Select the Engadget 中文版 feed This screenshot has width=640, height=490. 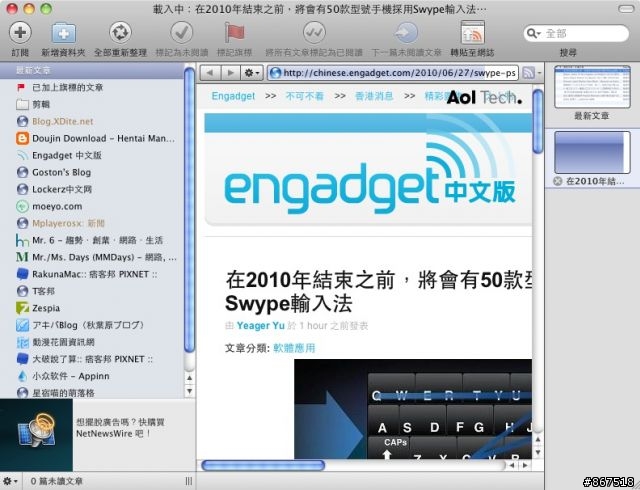(92, 155)
